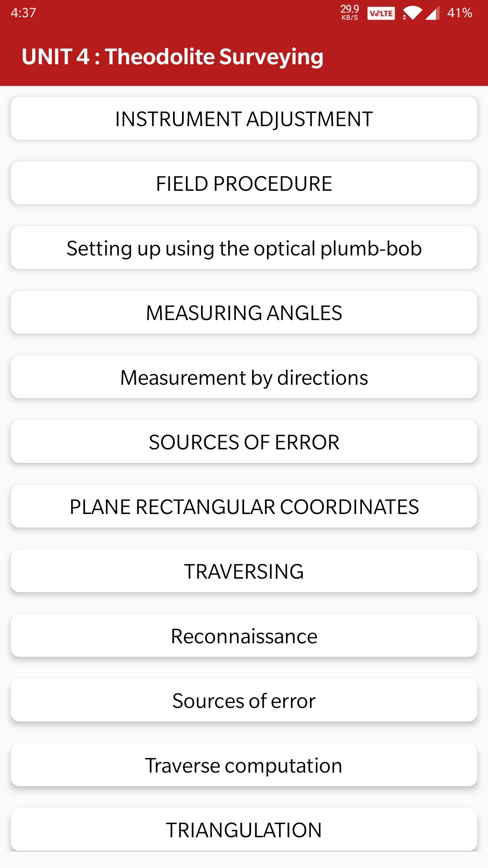Tap the 29.9 KB/S network speed indicator
This screenshot has width=488, height=868.
coord(350,13)
